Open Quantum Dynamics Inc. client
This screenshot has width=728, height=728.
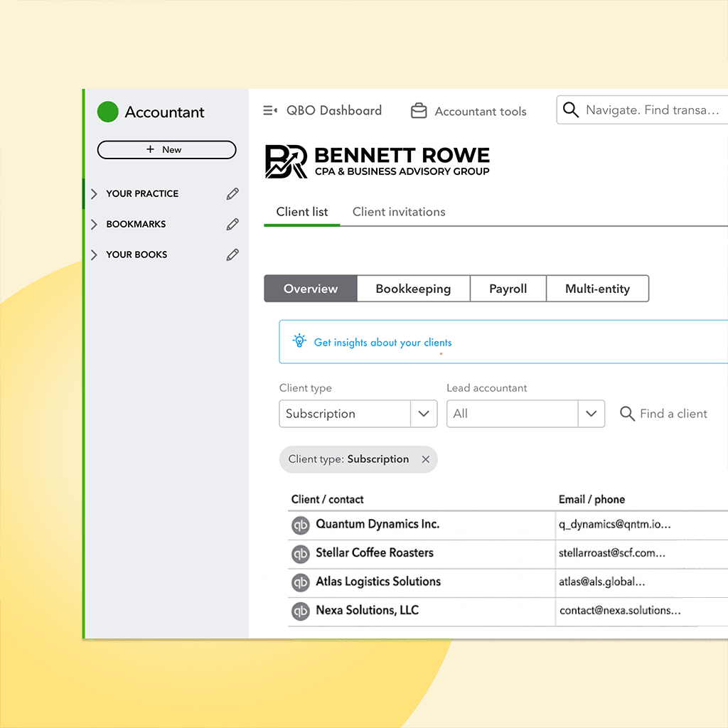pos(378,524)
